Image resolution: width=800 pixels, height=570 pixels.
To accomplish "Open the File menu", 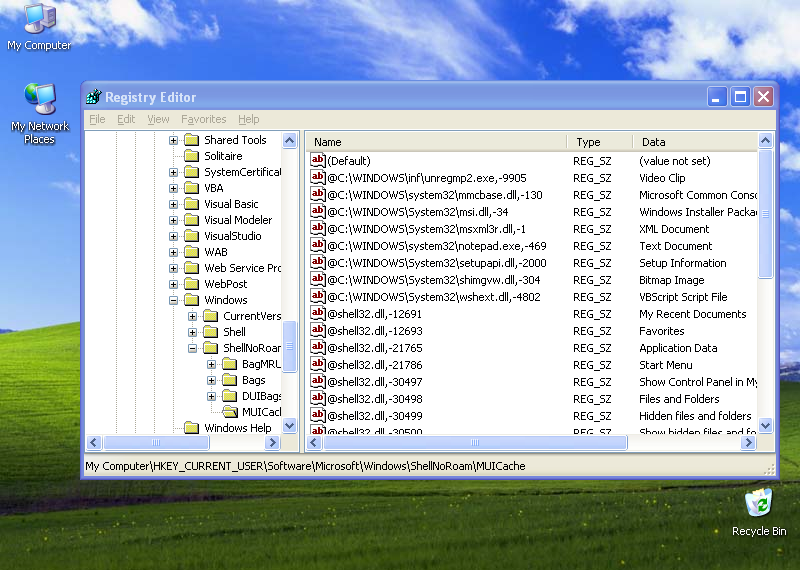I will click(x=97, y=119).
